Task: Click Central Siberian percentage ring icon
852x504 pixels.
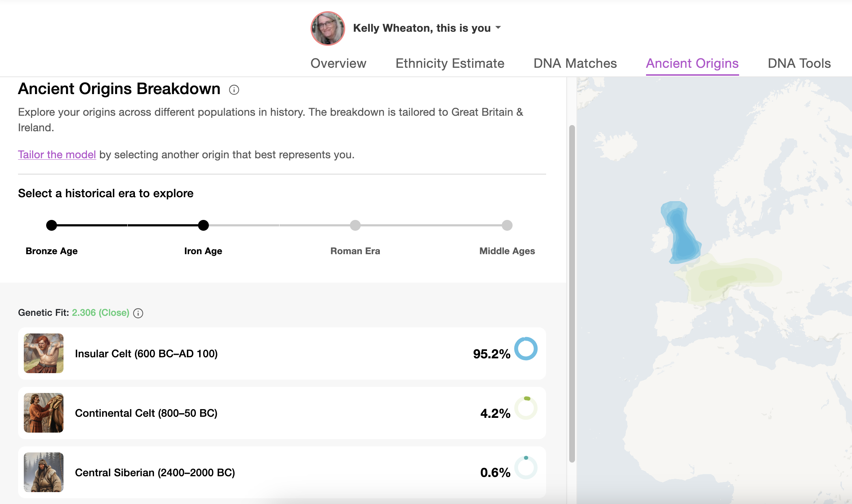Action: tap(526, 468)
